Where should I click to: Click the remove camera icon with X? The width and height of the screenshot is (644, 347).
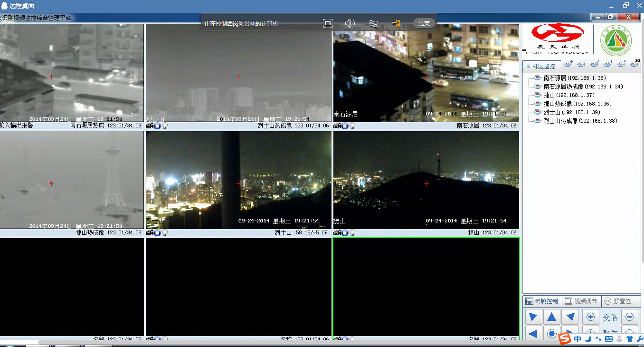tap(581, 64)
